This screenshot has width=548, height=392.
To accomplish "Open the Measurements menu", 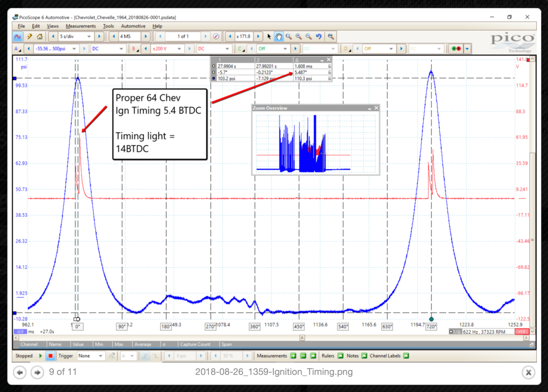I will coord(81,26).
